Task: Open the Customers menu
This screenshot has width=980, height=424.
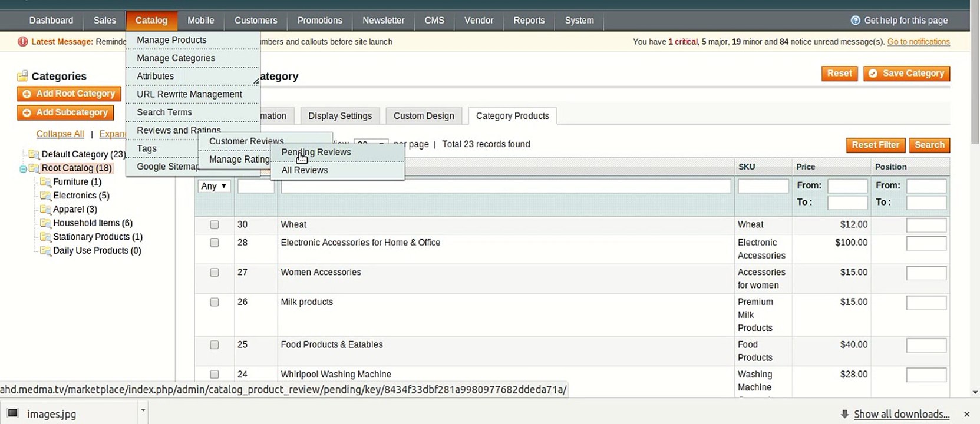Action: 256,21
